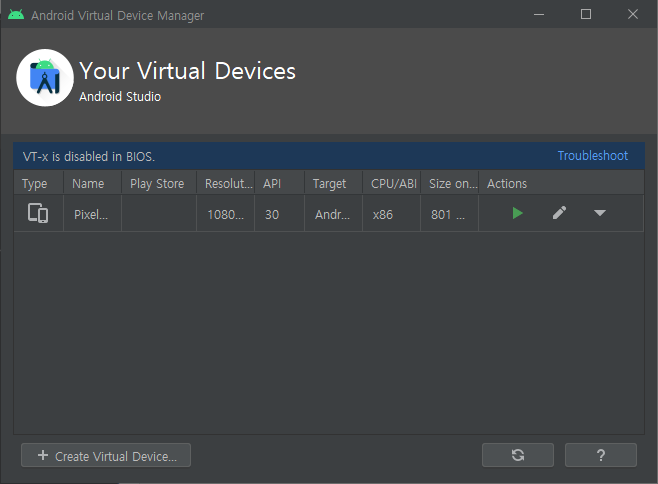Viewport: 658px width, 484px height.
Task: Select the 'Andr...' target cell
Action: click(x=334, y=214)
